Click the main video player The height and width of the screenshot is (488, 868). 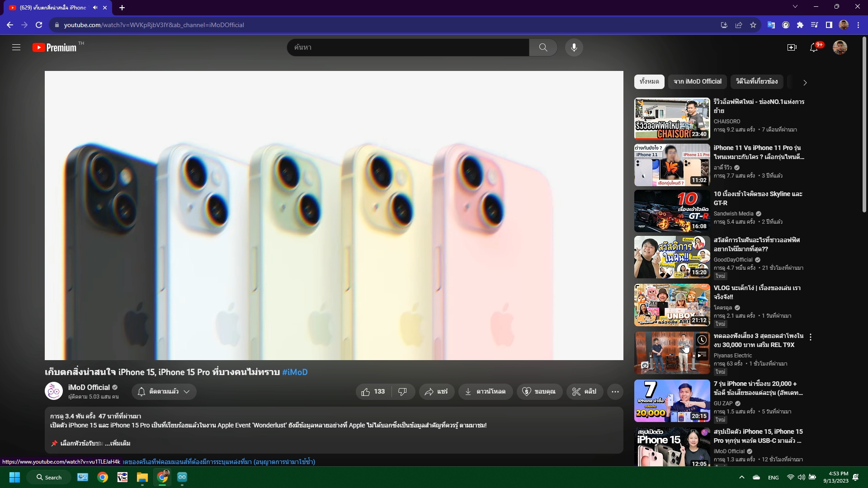click(334, 216)
